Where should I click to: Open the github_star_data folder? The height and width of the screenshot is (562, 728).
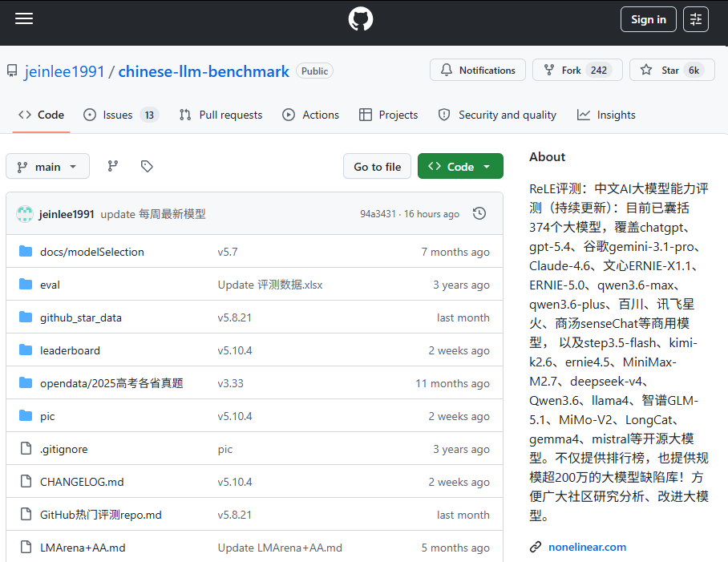(x=81, y=317)
